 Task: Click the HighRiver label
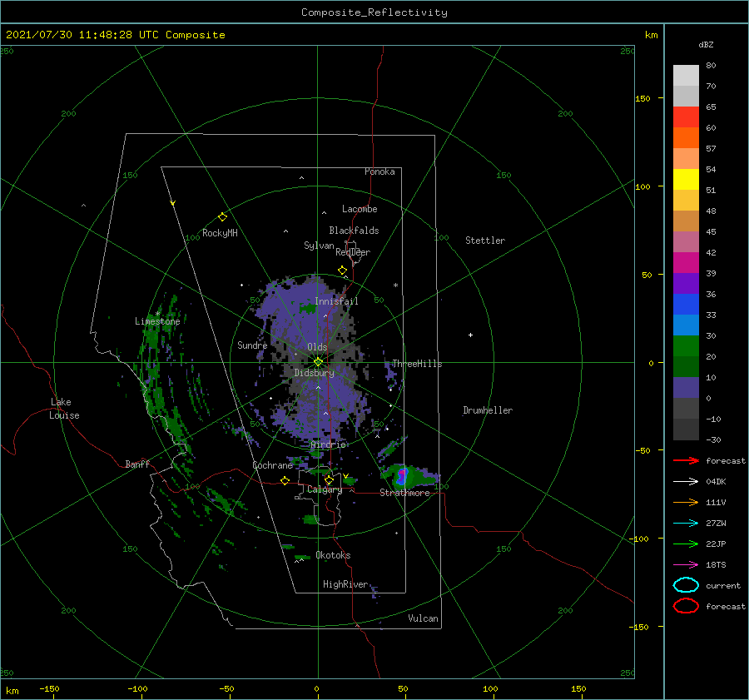tap(345, 584)
